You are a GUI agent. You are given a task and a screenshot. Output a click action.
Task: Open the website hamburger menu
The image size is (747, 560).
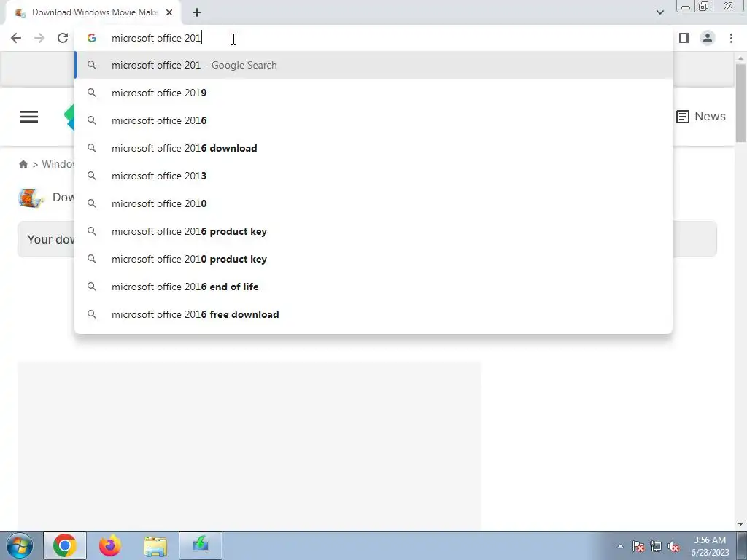(x=29, y=117)
